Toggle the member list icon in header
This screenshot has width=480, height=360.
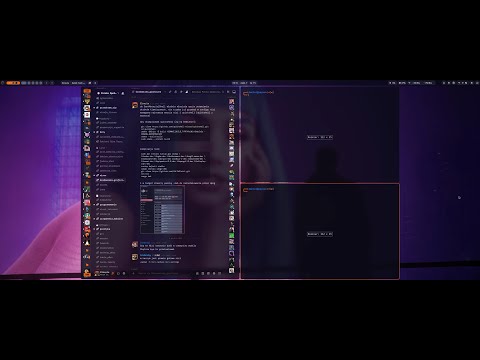click(187, 92)
